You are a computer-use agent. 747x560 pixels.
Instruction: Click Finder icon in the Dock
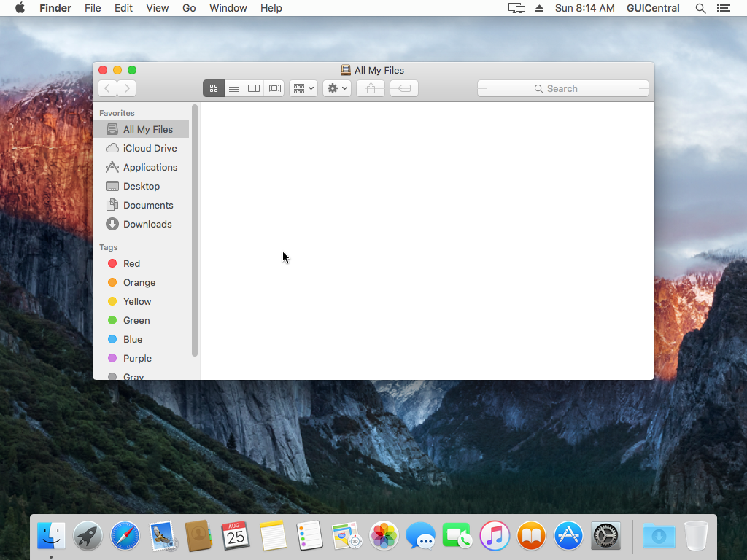[x=51, y=536]
